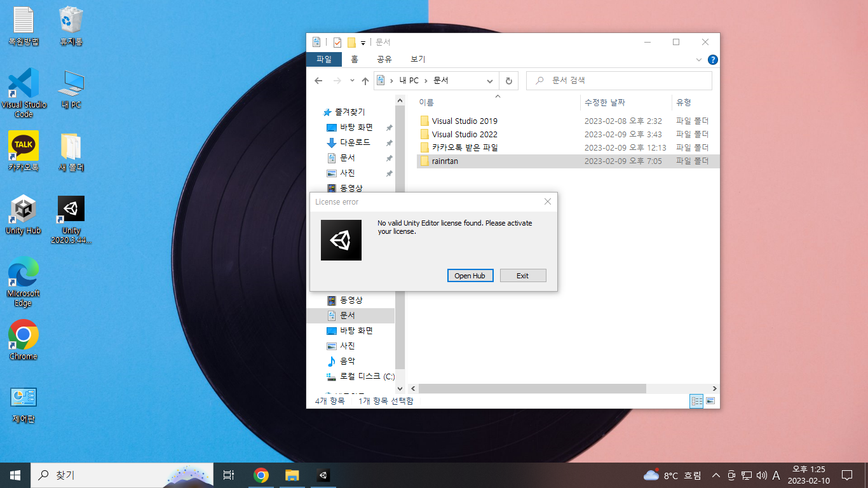Select the 휴지통 recycle bin icon
Viewport: 868px width, 488px height.
pyautogui.click(x=71, y=27)
